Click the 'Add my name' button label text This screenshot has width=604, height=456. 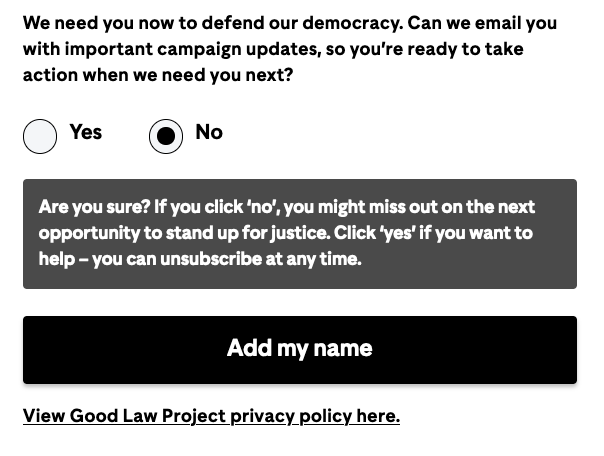click(300, 349)
